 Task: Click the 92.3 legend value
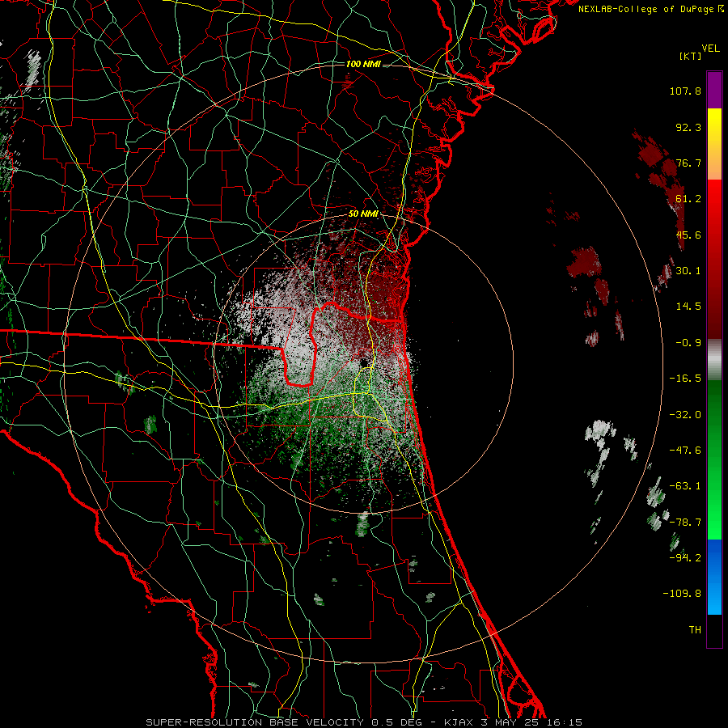click(688, 127)
